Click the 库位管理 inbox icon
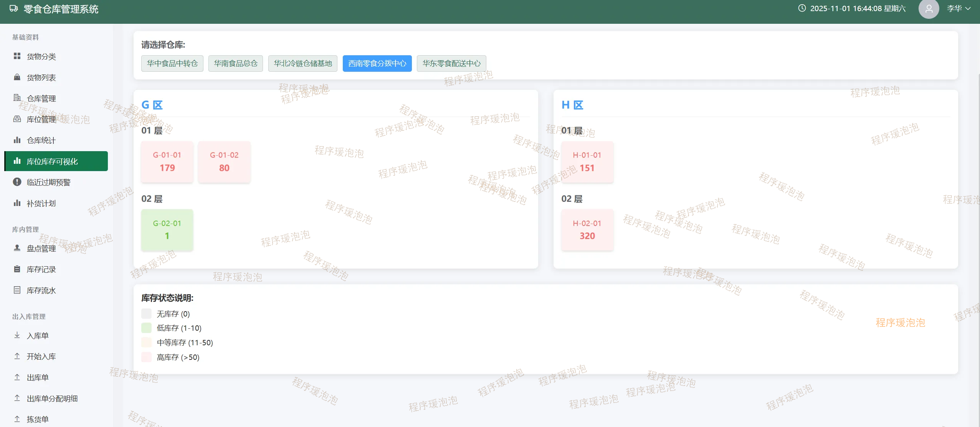Image resolution: width=980 pixels, height=427 pixels. [17, 119]
